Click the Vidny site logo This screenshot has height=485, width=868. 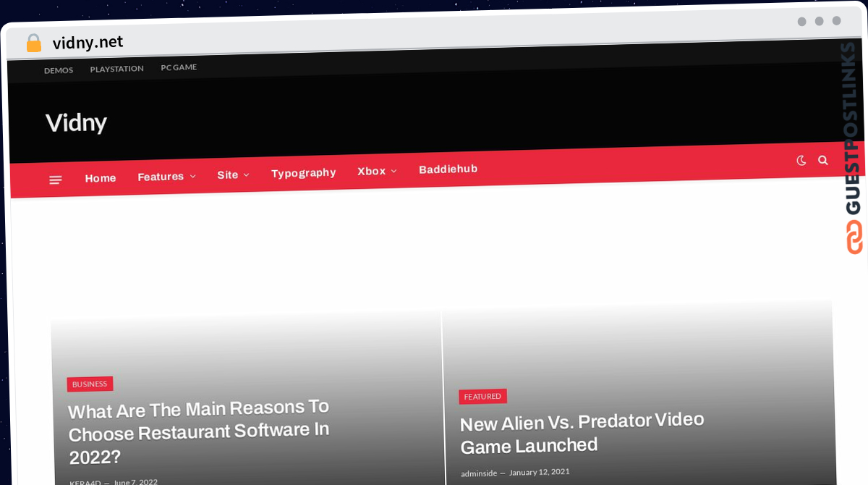tap(77, 122)
